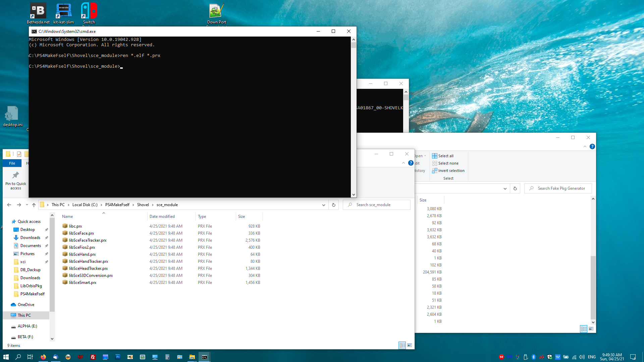644x362 pixels.
Task: Open the Windows Start menu
Action: (6, 357)
